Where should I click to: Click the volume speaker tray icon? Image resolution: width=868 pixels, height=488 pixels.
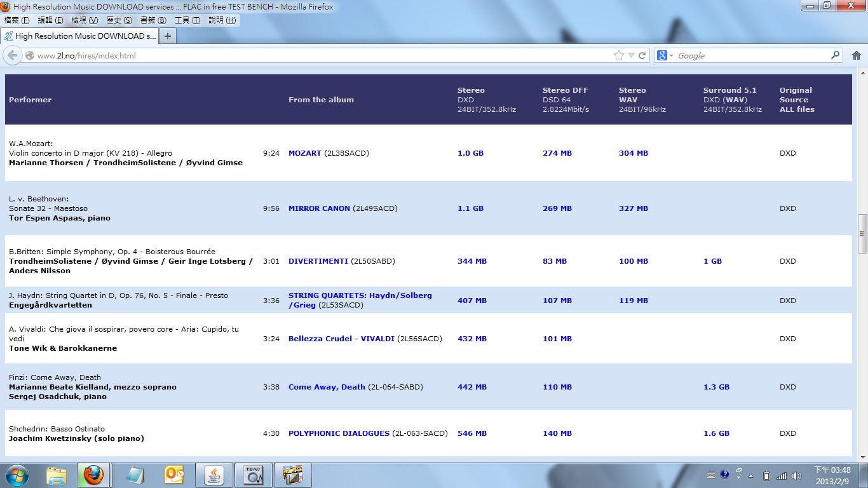coord(797,476)
